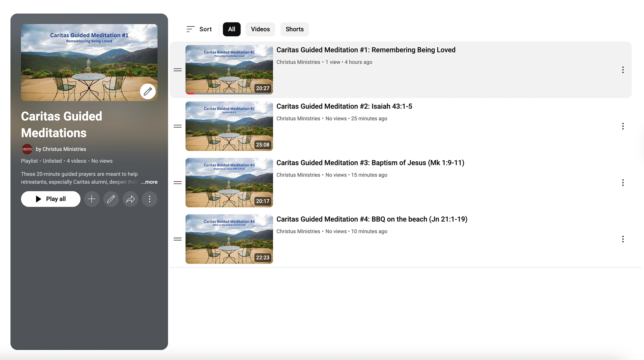The width and height of the screenshot is (644, 360).
Task: Switch to the Shorts filter chip
Action: coord(294,29)
